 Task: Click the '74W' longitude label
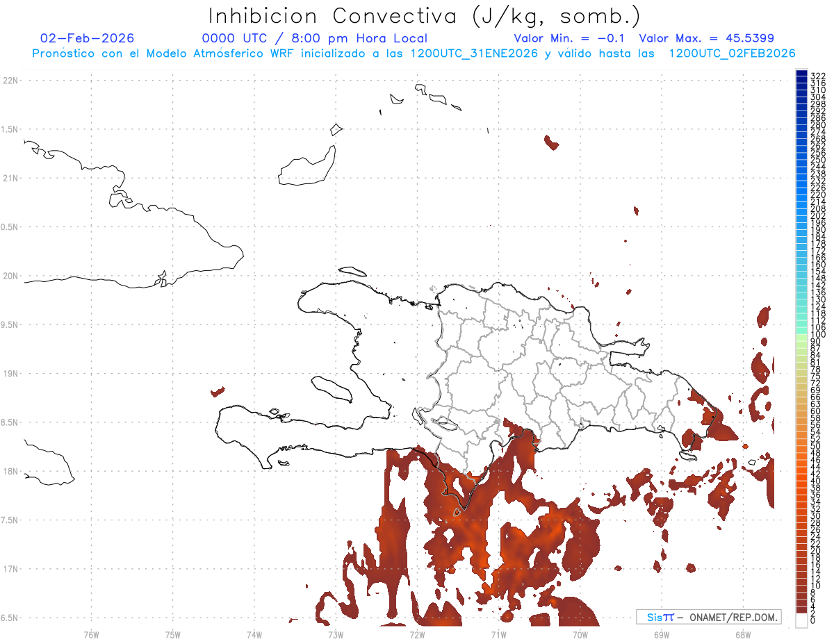tap(254, 634)
